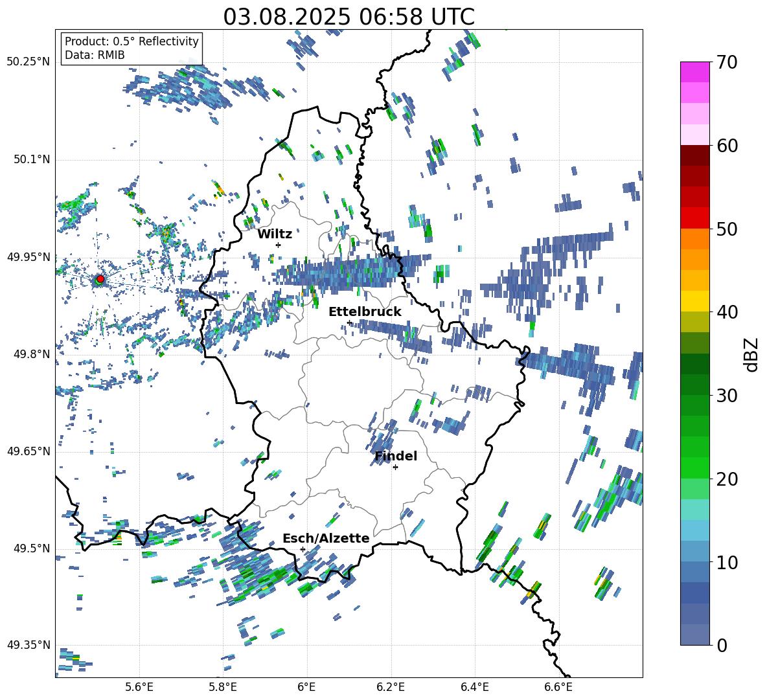Image resolution: width=767 pixels, height=700 pixels.
Task: Click the Wiltz city label
Action: pyautogui.click(x=275, y=234)
